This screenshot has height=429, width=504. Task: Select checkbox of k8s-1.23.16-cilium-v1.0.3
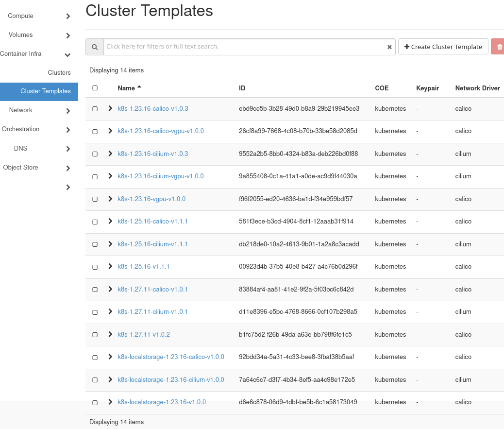tap(95, 154)
